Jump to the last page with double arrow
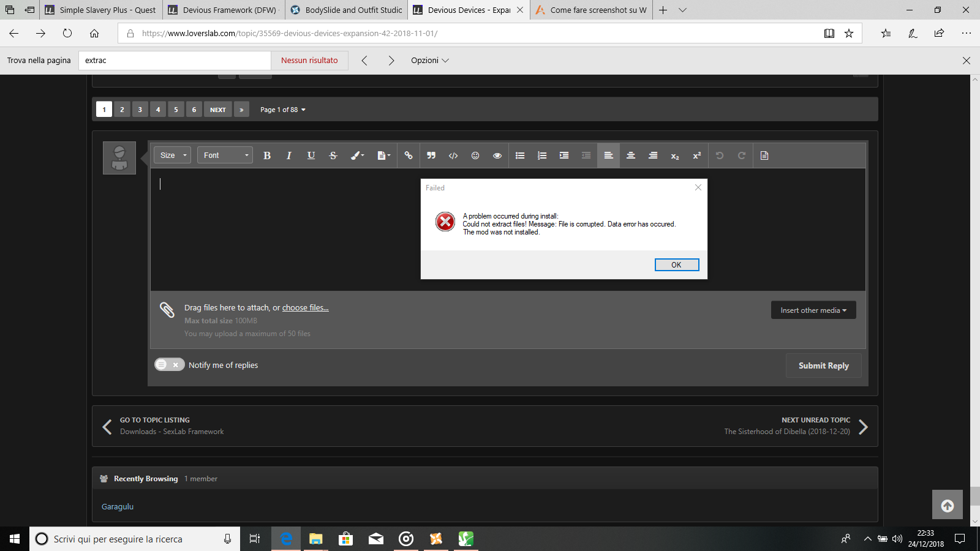Viewport: 980px width, 551px height. 242,110
